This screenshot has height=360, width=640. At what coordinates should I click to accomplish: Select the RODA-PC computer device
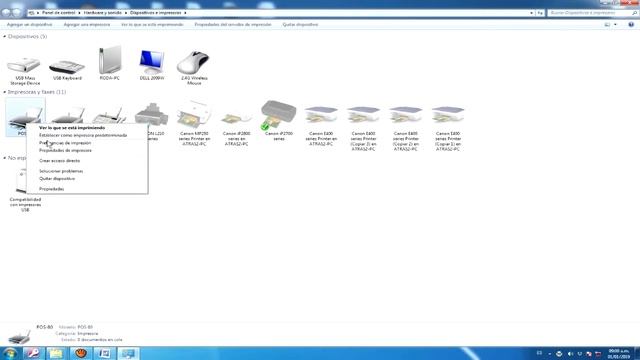[109, 63]
